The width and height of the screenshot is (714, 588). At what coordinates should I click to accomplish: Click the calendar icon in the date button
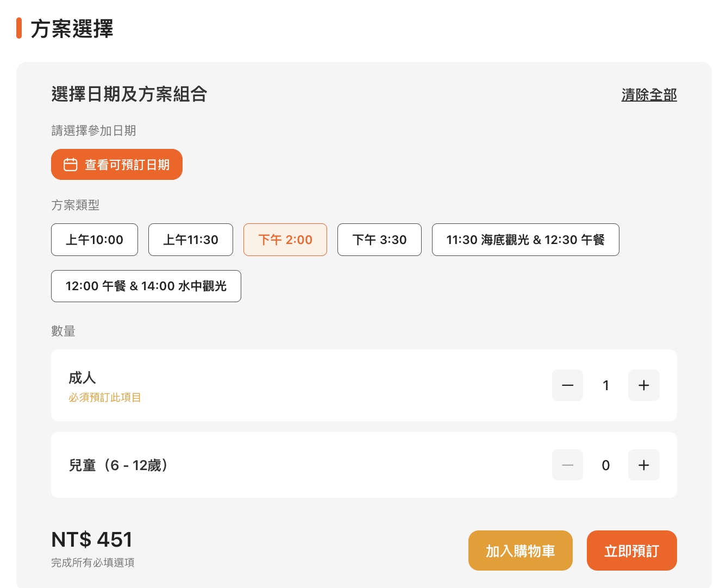[71, 165]
